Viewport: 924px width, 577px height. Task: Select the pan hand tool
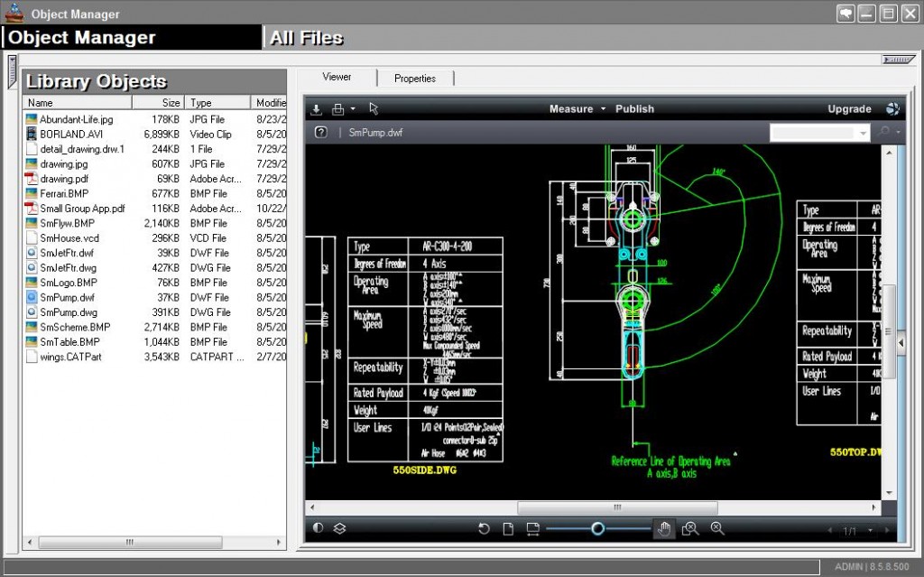point(664,528)
